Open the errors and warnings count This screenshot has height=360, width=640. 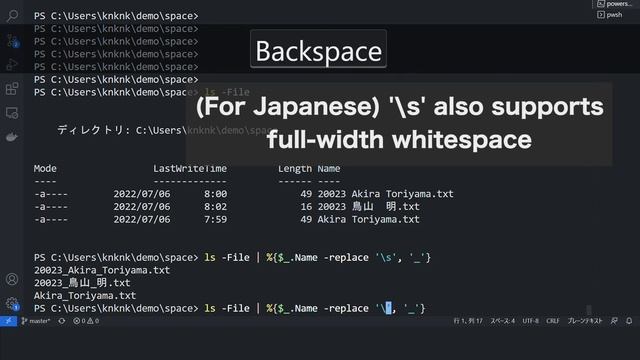pyautogui.click(x=86, y=321)
